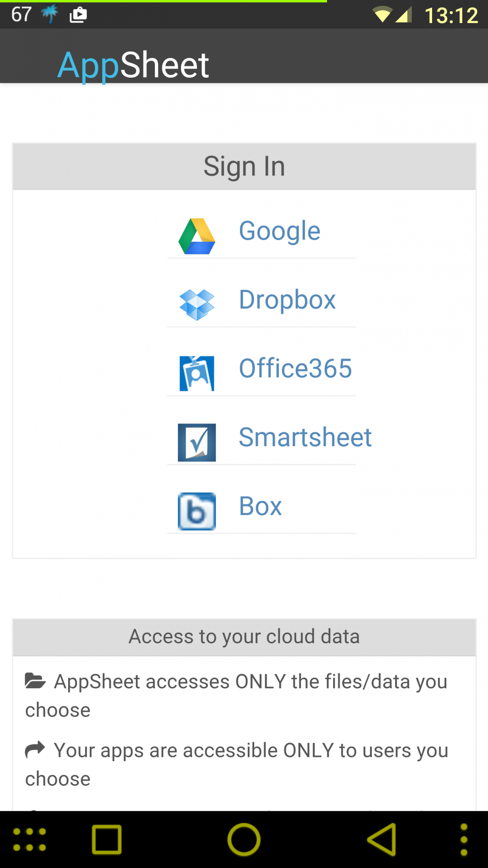This screenshot has height=868, width=488.
Task: Tap the Android back navigation button
Action: pos(382,839)
